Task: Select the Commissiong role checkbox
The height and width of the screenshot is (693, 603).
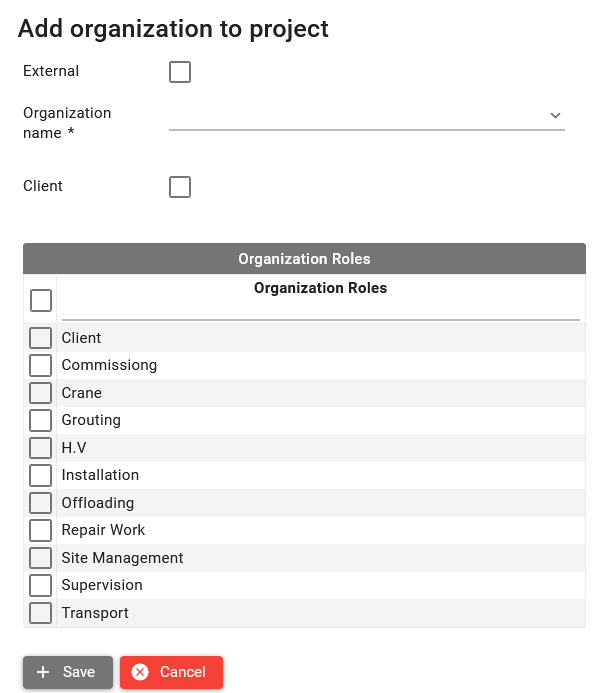Action: click(x=41, y=365)
